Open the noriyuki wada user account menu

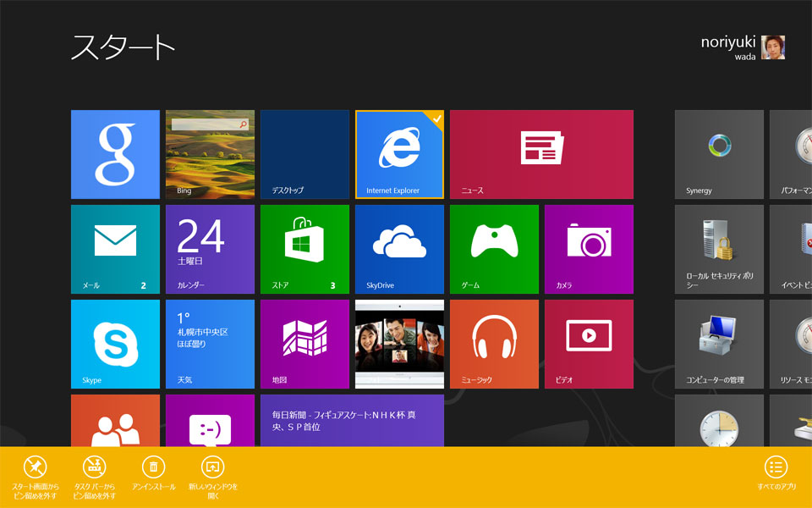(743, 47)
